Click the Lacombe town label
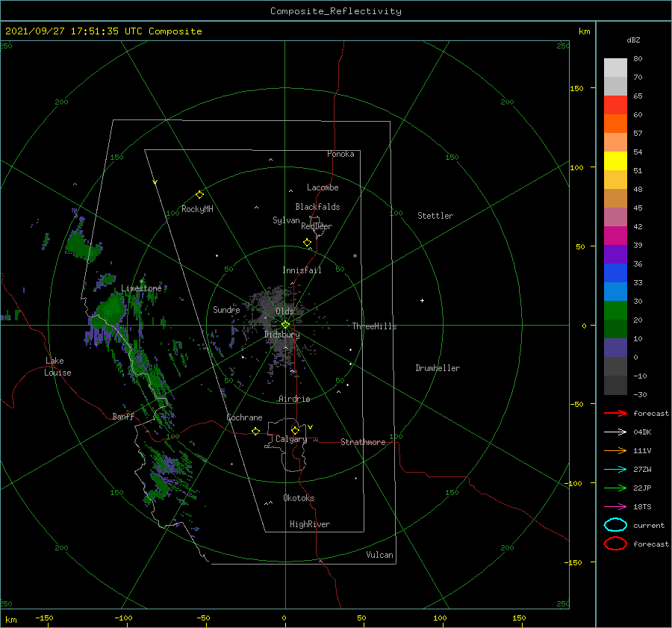 pos(323,187)
